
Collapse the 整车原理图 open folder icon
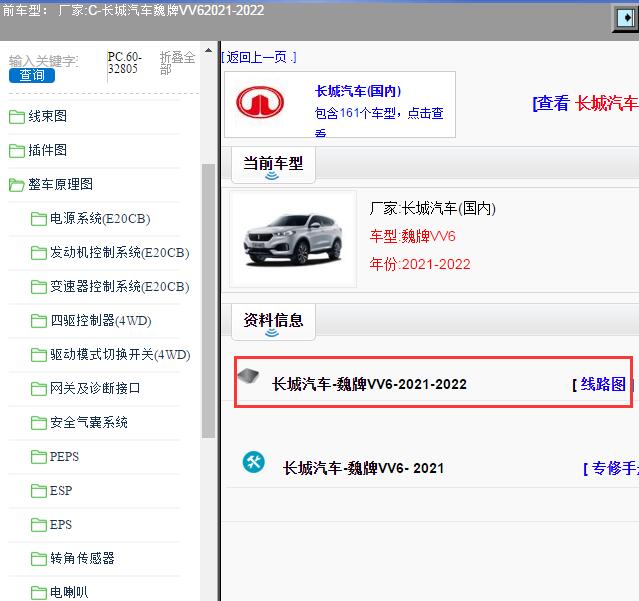tap(17, 185)
